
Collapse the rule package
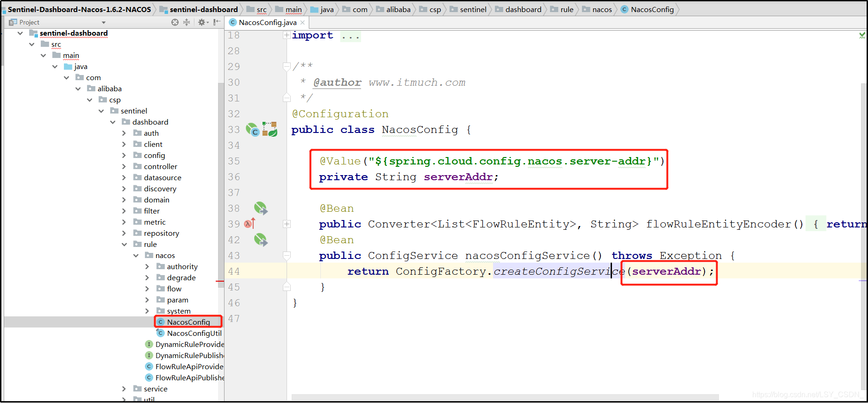(124, 245)
